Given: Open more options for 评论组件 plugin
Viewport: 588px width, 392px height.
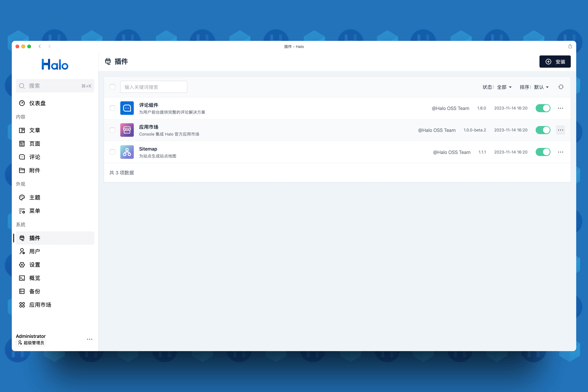Looking at the screenshot, I should 560,108.
